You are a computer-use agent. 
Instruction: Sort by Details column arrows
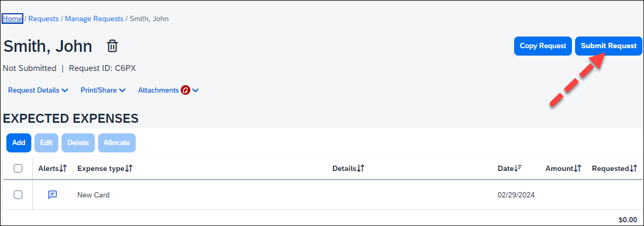click(x=360, y=168)
